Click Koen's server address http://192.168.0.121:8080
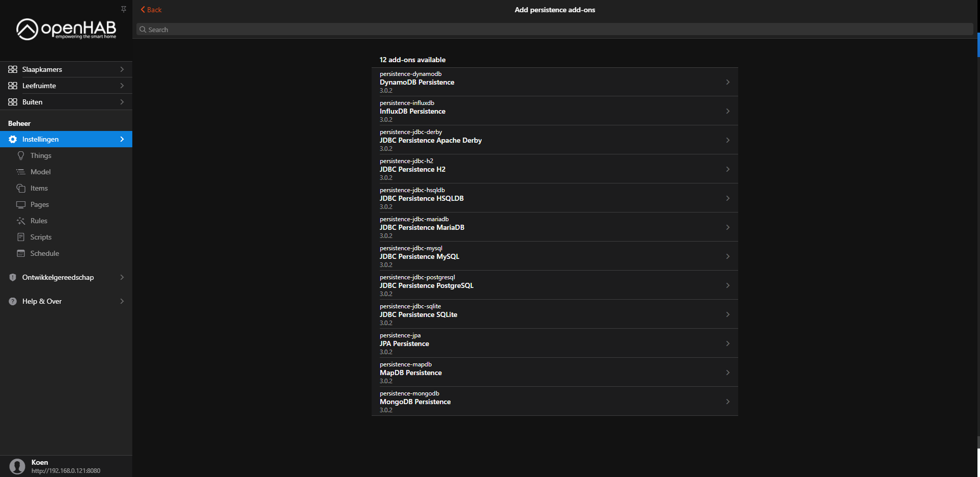 pyautogui.click(x=66, y=471)
